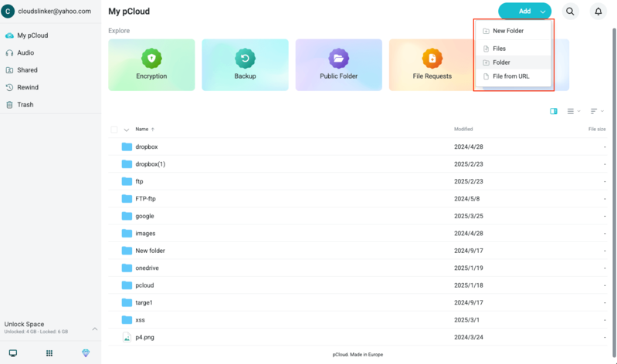Open the Backup card
The width and height of the screenshot is (617, 364).
pos(245,65)
